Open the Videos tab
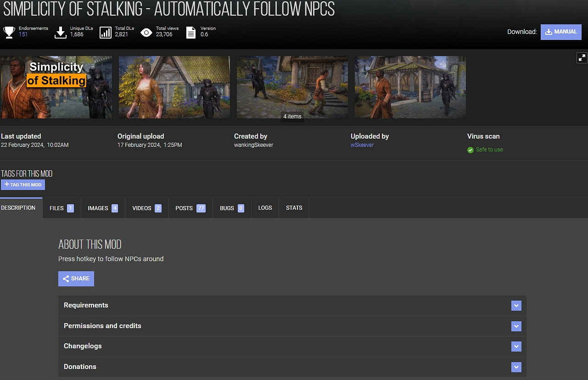Screen dimensions: 588x380 click(146, 208)
